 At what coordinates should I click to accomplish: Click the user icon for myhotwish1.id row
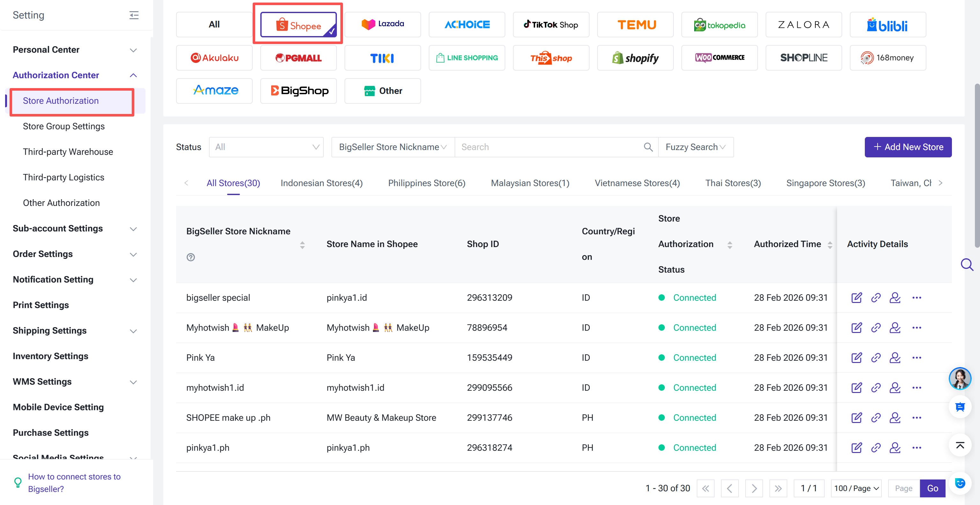pos(895,388)
